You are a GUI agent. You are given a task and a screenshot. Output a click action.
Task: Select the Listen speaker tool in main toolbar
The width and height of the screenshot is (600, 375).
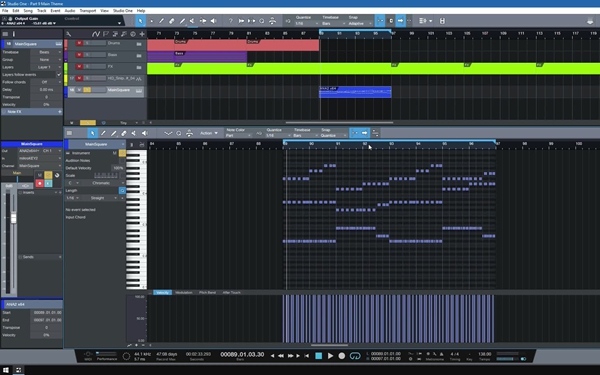[x=214, y=21]
